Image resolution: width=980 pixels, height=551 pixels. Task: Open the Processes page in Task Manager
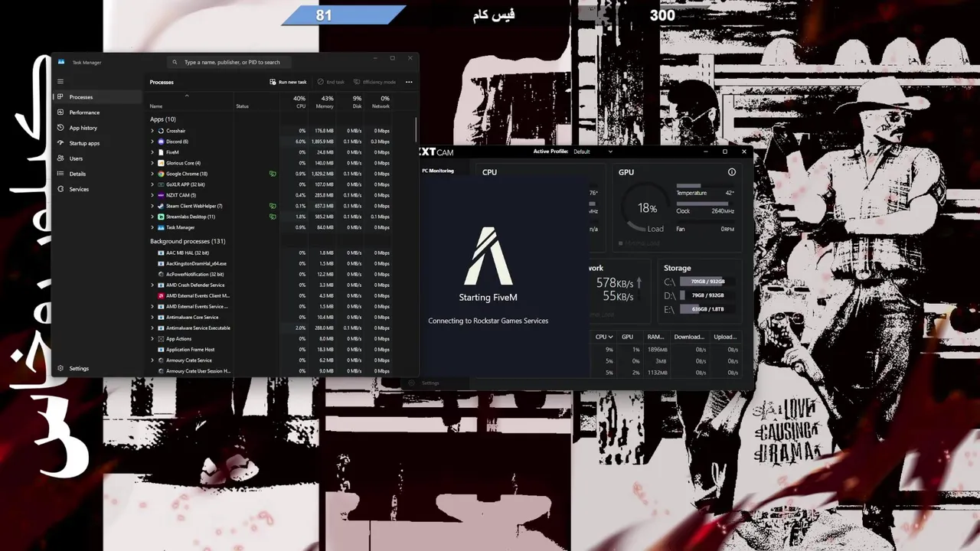coord(97,97)
